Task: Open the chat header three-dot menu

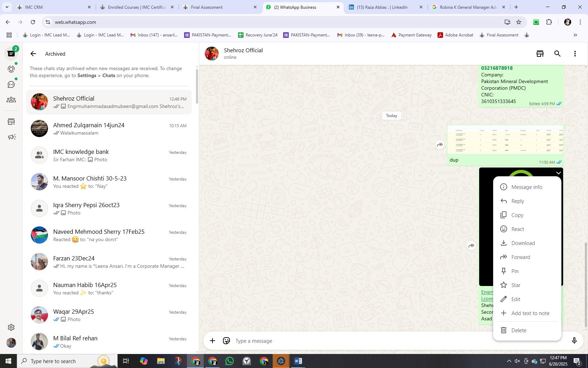Action: pos(575,54)
